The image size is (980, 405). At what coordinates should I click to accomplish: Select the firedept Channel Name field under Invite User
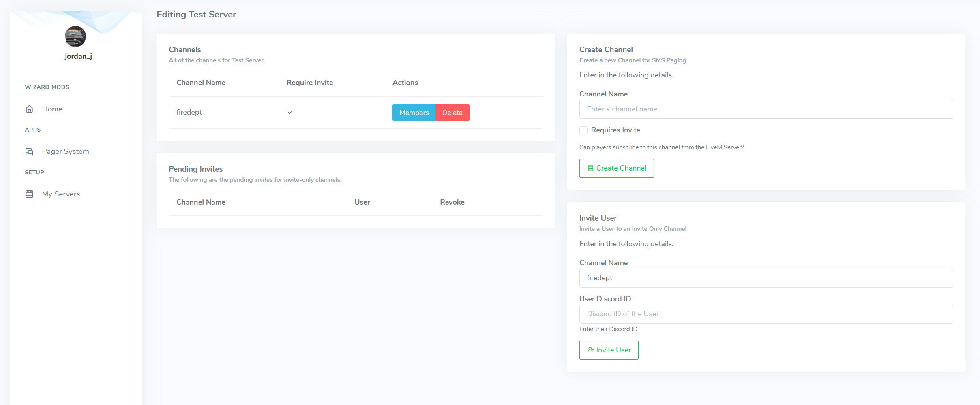766,278
